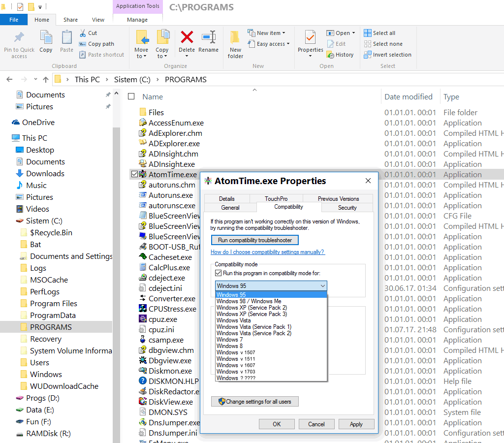
Task: Open the recent locations dropdown arrow
Action: (x=35, y=79)
